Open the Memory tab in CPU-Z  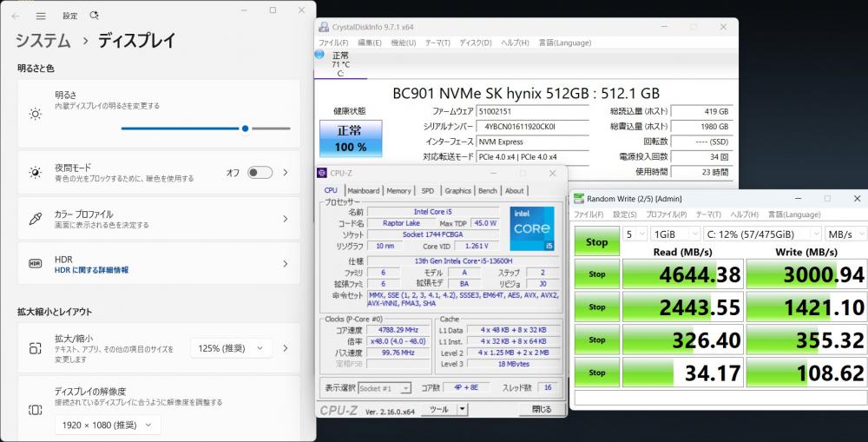coord(398,191)
